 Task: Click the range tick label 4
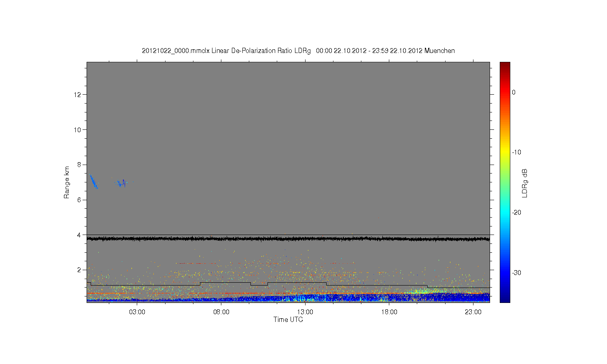point(79,235)
